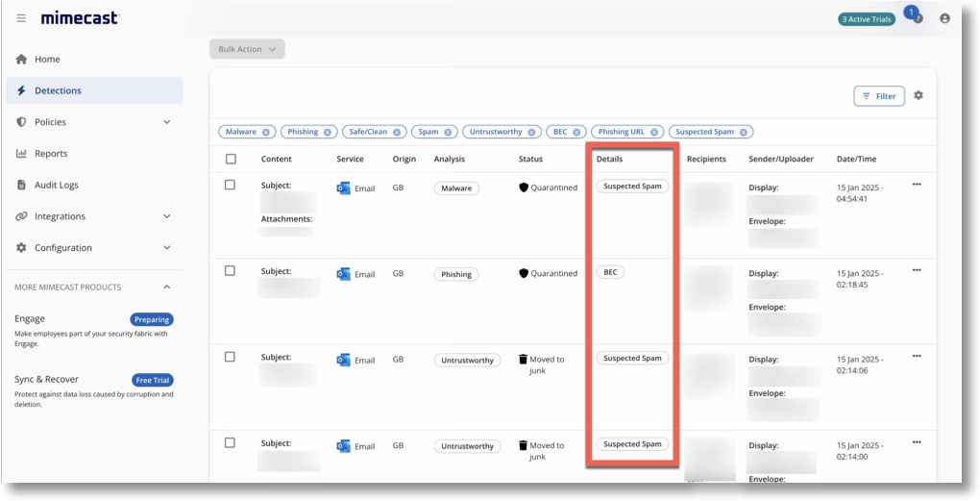
Task: Open the Bulk Action dropdown
Action: point(247,49)
